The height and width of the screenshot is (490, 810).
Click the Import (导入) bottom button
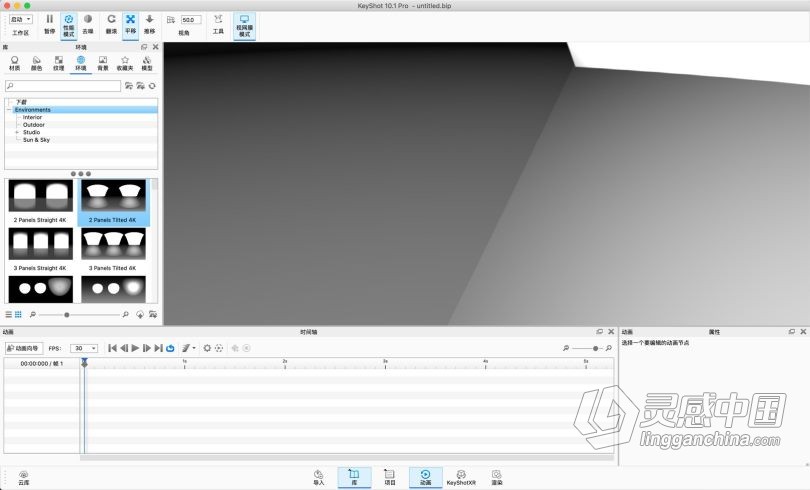[x=319, y=478]
